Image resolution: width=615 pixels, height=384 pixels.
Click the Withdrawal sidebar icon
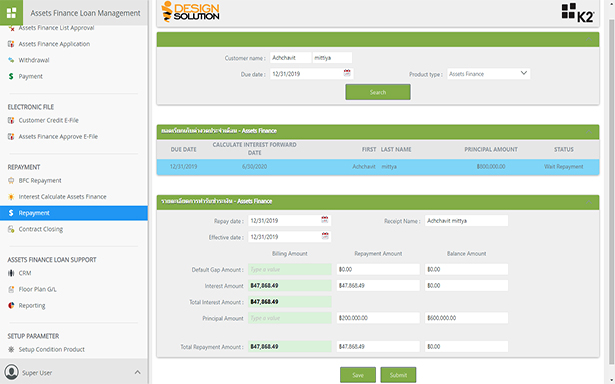[11, 60]
